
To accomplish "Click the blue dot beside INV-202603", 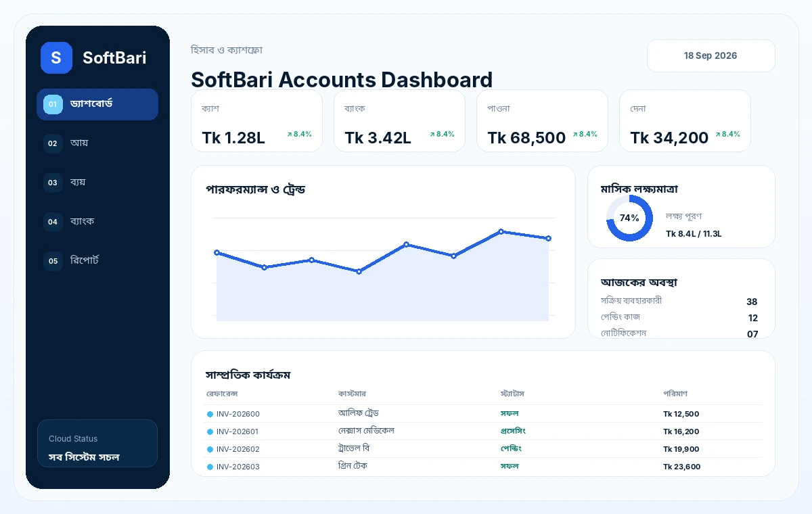I will (x=210, y=467).
